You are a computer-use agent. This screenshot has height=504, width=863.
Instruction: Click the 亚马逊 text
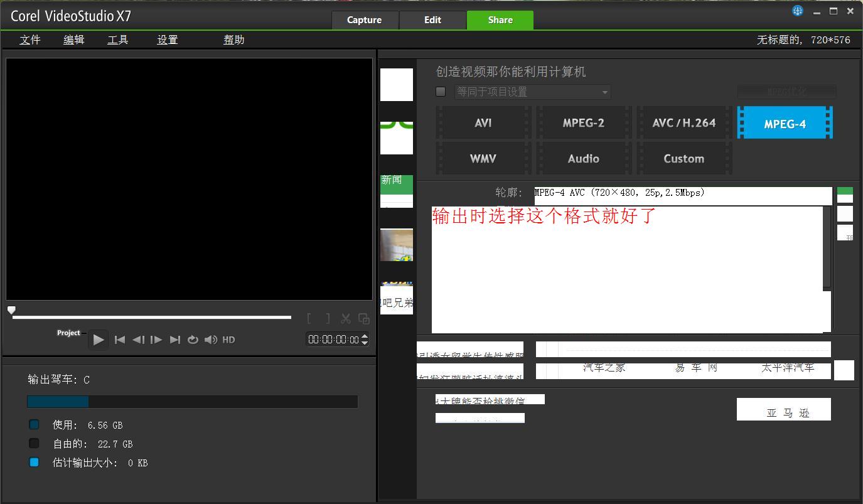[788, 412]
